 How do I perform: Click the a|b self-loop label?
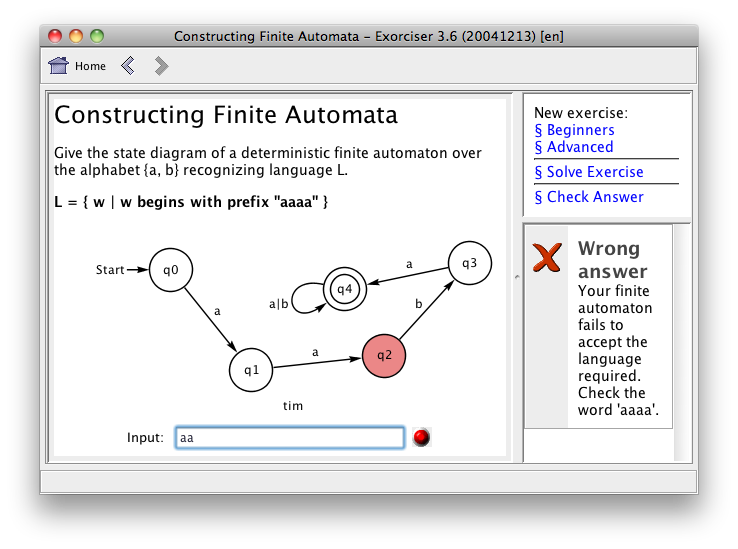(279, 304)
